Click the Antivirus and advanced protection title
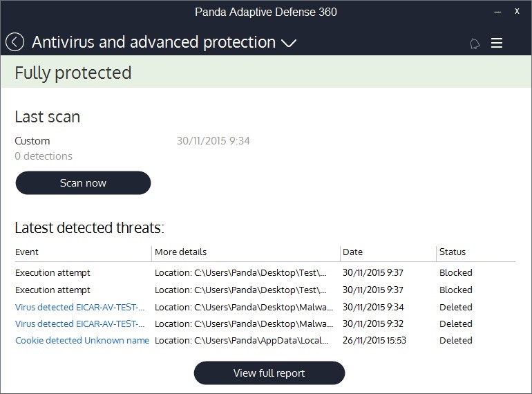This screenshot has width=532, height=394. click(x=153, y=42)
